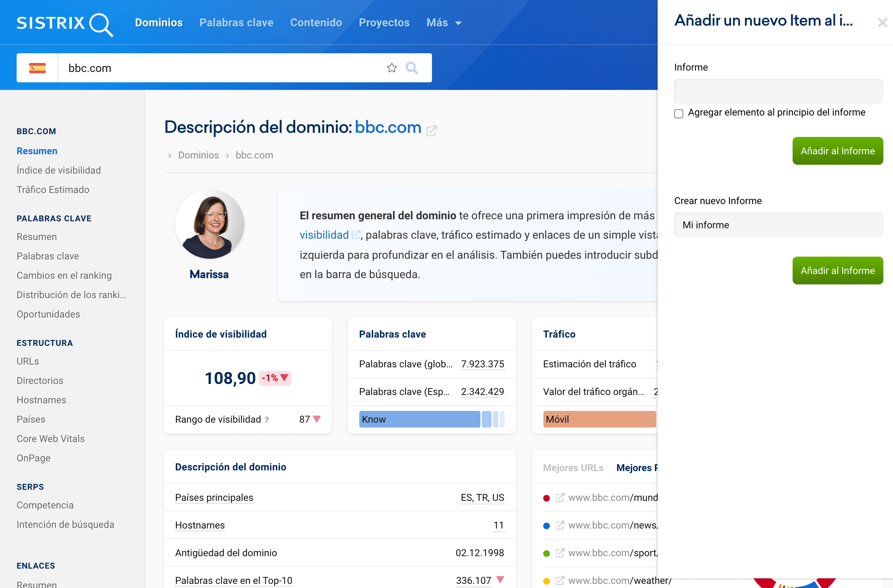The width and height of the screenshot is (893, 588).
Task: Click the blue Know intent bar
Action: [x=419, y=419]
